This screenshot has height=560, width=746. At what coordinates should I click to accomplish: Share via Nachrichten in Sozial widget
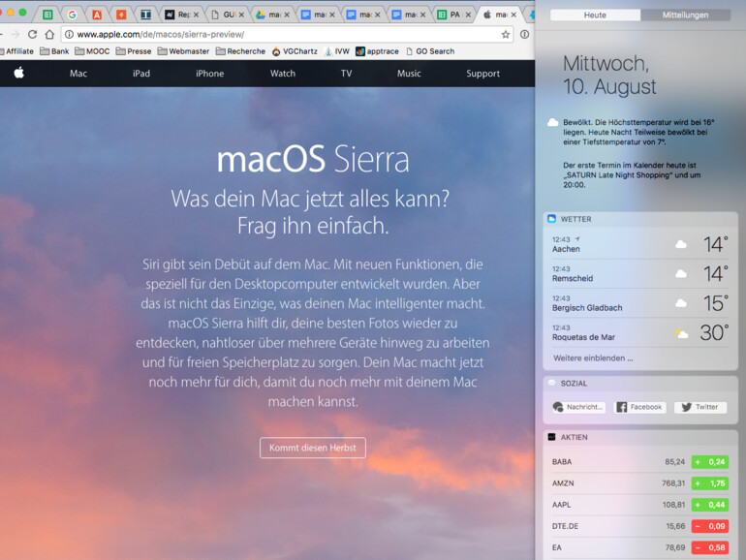(578, 407)
